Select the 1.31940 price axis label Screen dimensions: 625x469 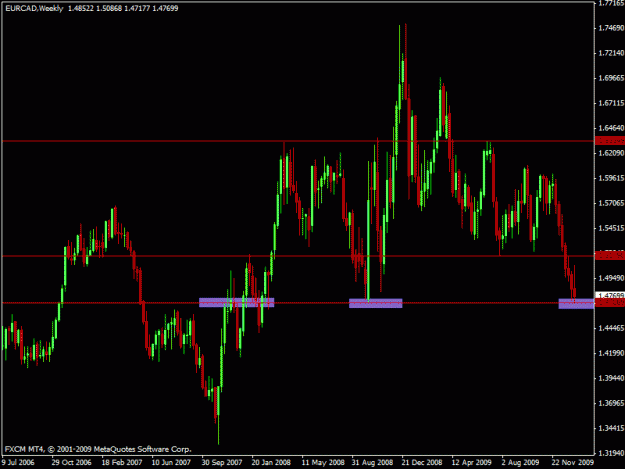(x=611, y=453)
